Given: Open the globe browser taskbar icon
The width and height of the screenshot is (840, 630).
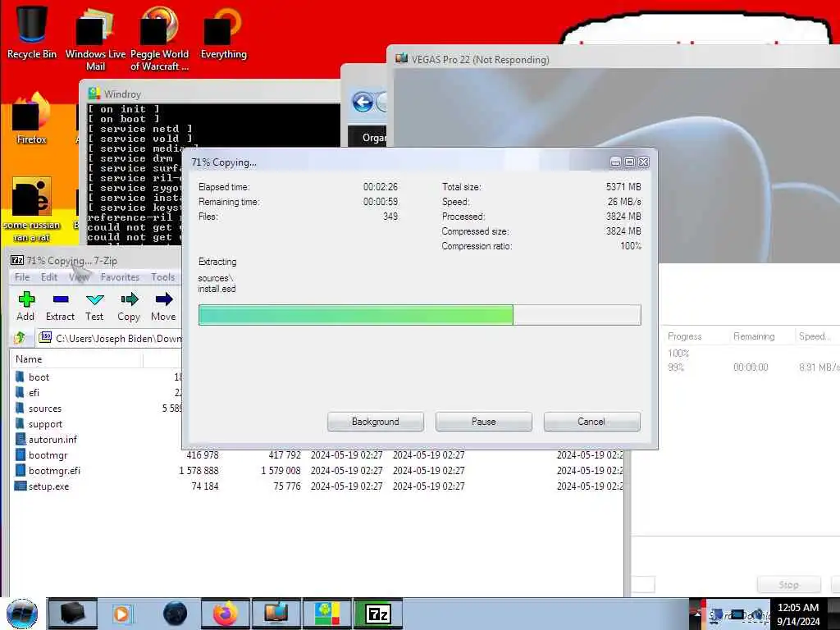Looking at the screenshot, I should pos(176,614).
